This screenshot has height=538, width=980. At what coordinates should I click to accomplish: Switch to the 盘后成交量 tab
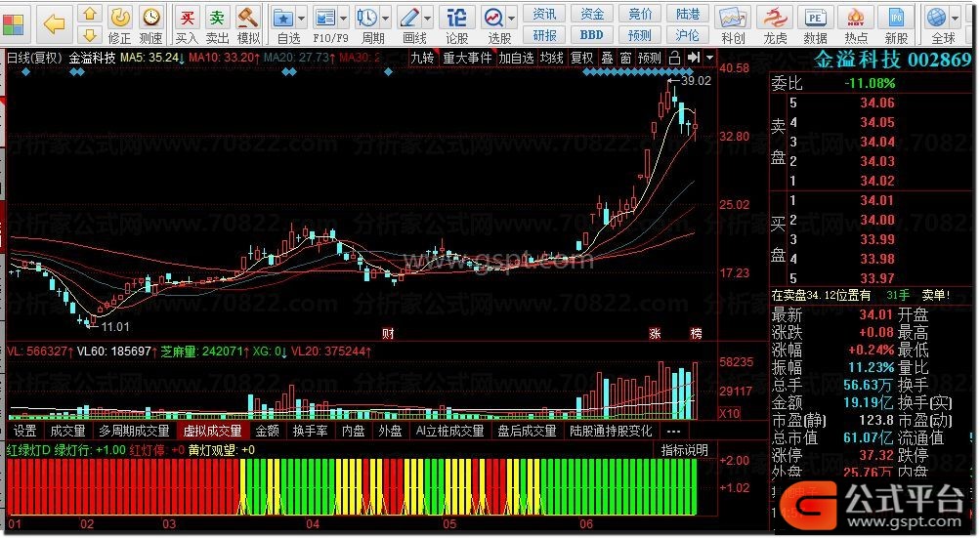(527, 432)
